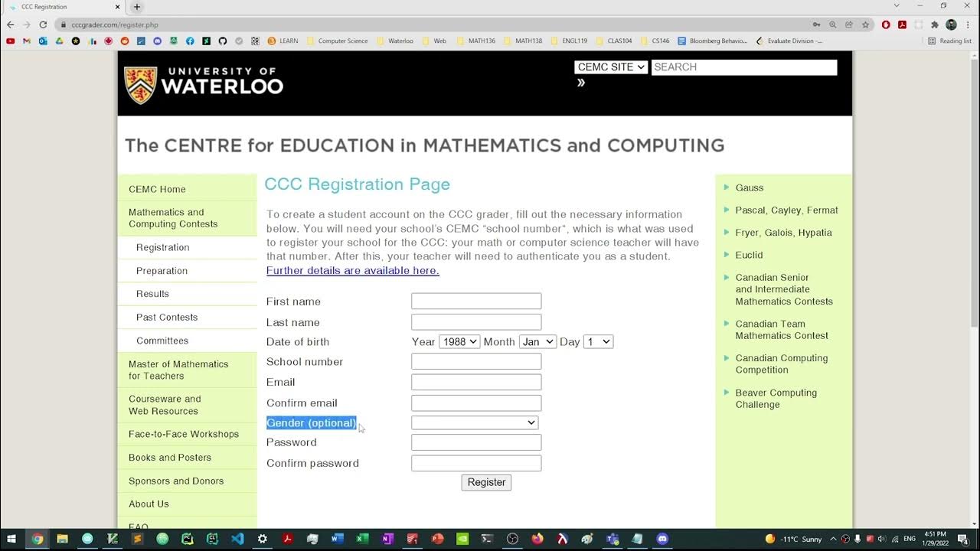Image resolution: width=980 pixels, height=551 pixels.
Task: Go to Preparation in sidebar
Action: (162, 271)
